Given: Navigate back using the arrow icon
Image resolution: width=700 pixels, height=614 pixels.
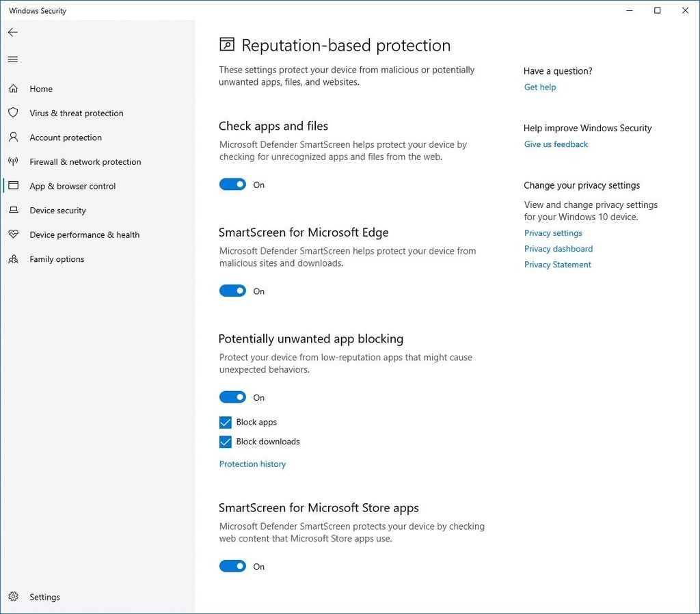Looking at the screenshot, I should [12, 31].
